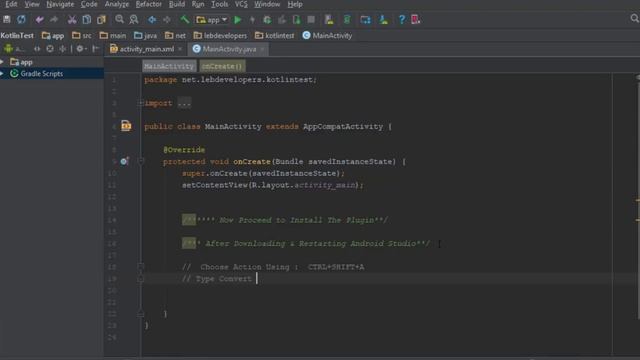Open the Help menu
The height and width of the screenshot is (360, 640).
point(295,4)
